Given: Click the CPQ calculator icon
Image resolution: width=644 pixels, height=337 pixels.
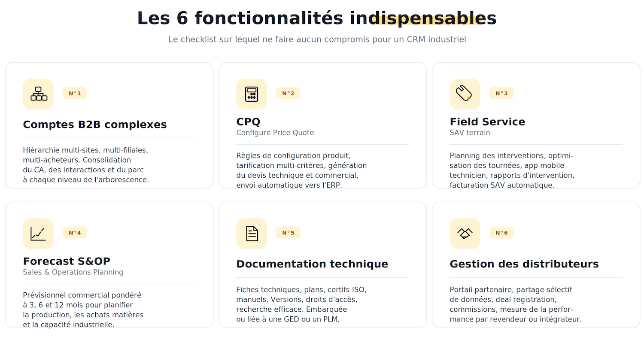Looking at the screenshot, I should (252, 94).
